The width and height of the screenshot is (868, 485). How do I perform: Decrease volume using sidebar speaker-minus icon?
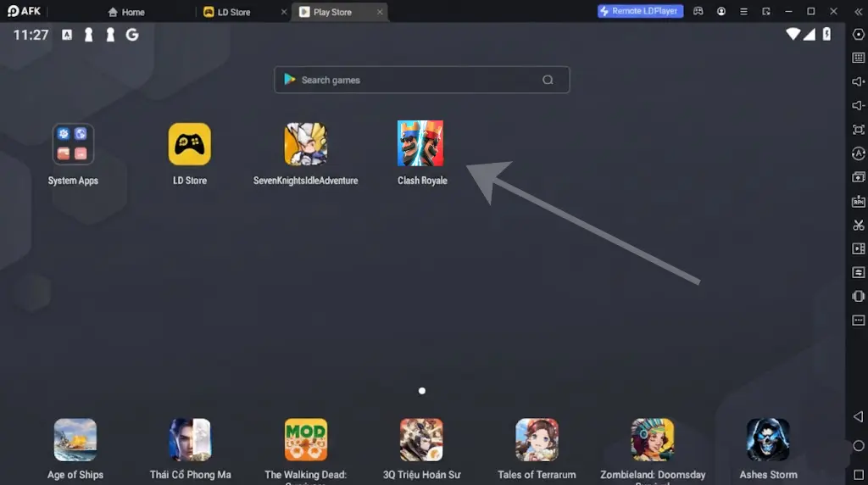(x=858, y=106)
